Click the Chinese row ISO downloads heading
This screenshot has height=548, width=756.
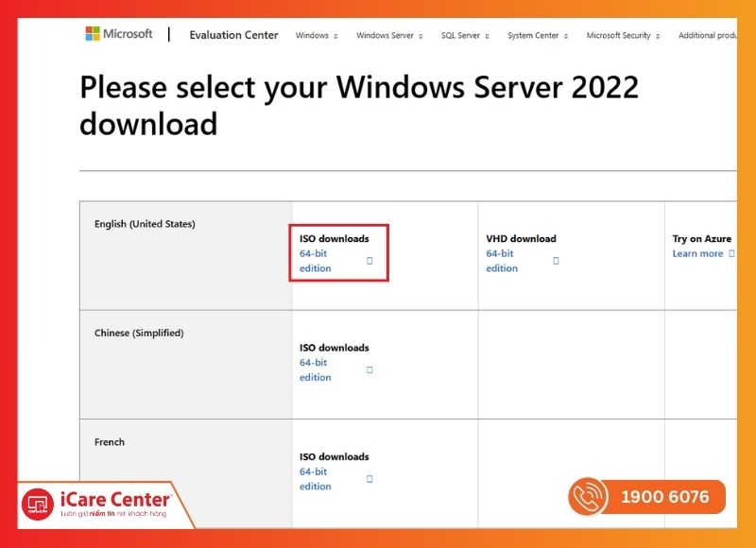point(335,348)
